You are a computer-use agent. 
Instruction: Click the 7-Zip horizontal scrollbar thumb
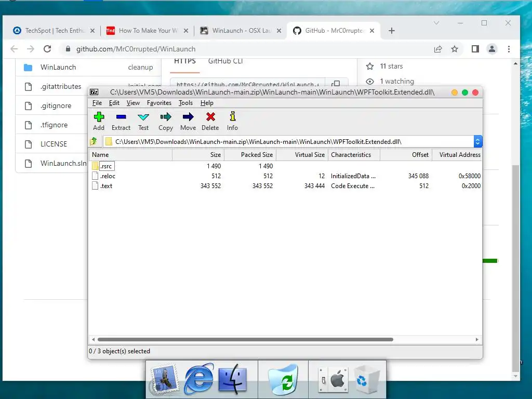(x=245, y=339)
